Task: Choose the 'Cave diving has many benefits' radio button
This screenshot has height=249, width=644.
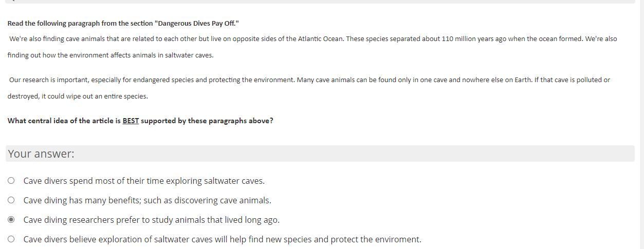Action: click(x=11, y=200)
